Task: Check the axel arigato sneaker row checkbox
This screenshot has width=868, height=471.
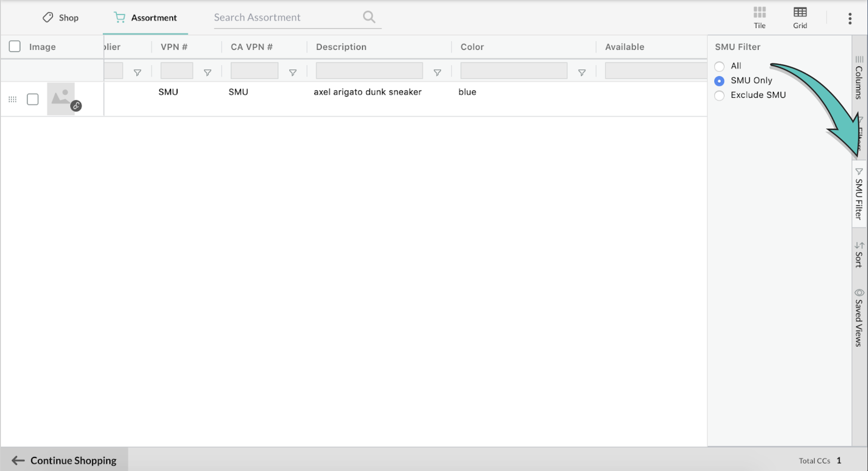Action: [x=33, y=99]
